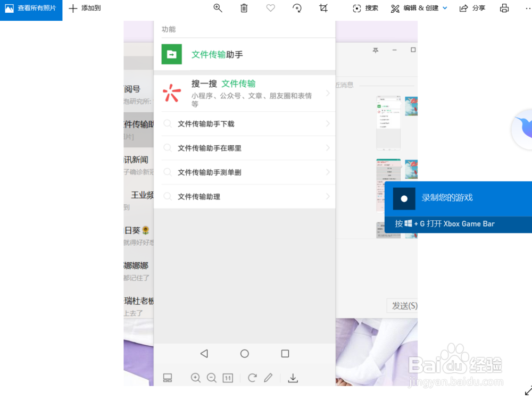532x400 pixels.
Task: Select suggestion 文件传输助手下载
Action: (x=245, y=124)
